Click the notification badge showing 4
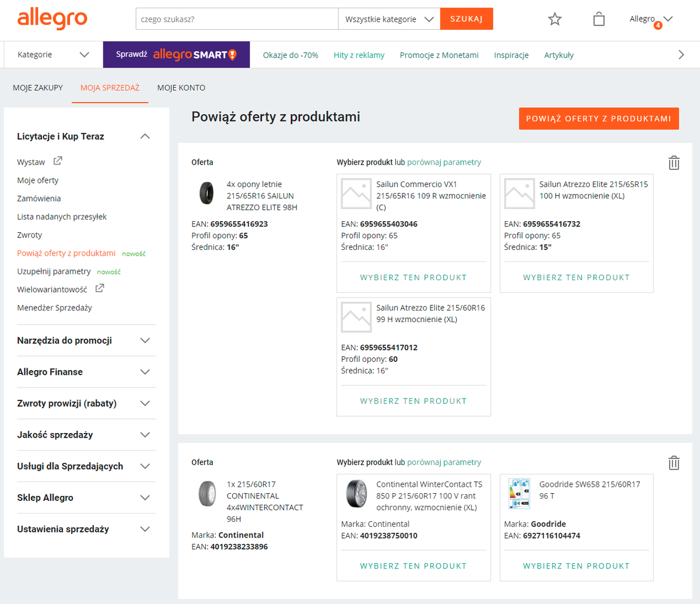 [658, 26]
